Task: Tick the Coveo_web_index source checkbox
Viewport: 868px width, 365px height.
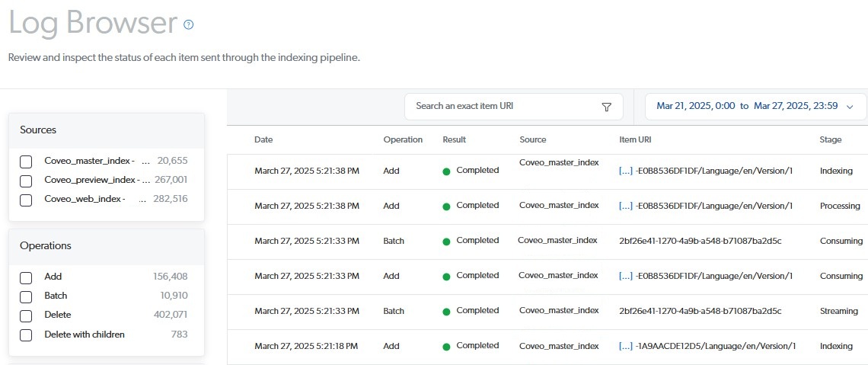Action: click(x=25, y=200)
